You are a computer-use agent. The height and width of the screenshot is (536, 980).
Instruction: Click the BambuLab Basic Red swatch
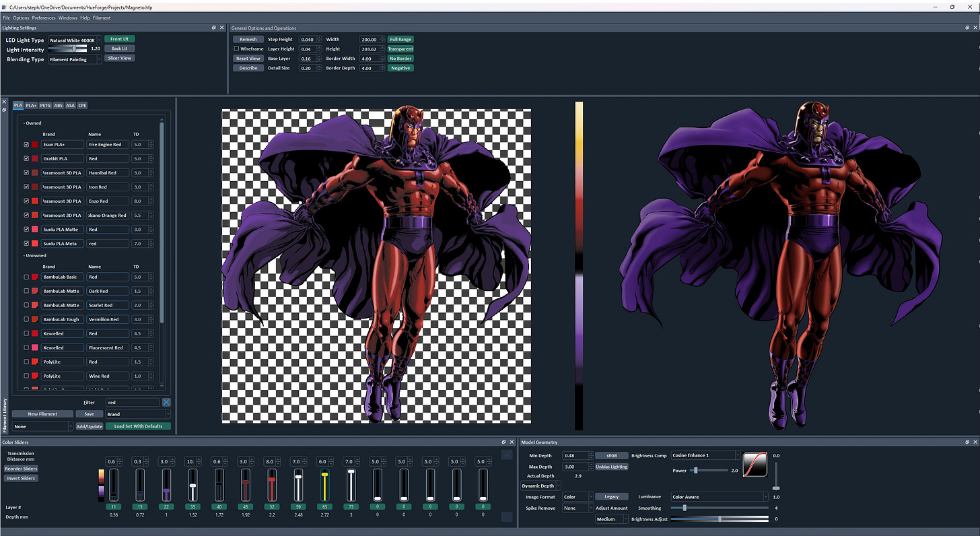(x=34, y=277)
